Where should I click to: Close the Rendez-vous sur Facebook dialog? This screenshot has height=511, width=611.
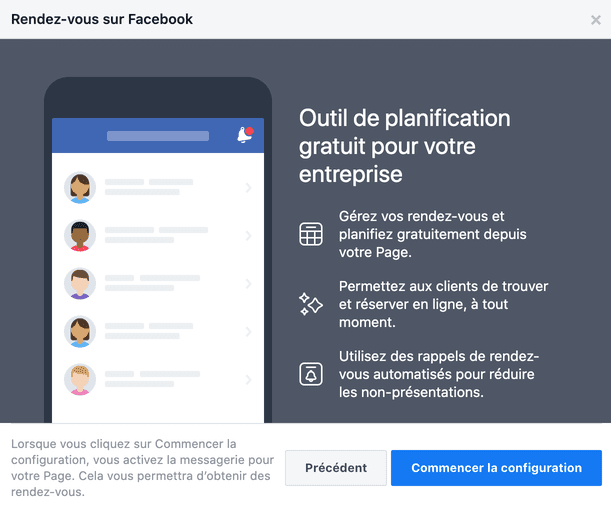click(x=595, y=20)
